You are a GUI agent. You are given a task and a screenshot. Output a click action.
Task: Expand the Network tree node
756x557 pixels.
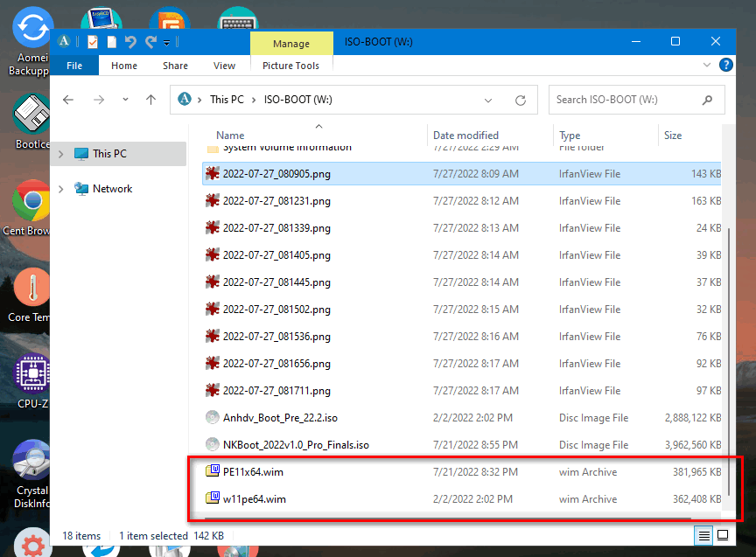(x=61, y=190)
